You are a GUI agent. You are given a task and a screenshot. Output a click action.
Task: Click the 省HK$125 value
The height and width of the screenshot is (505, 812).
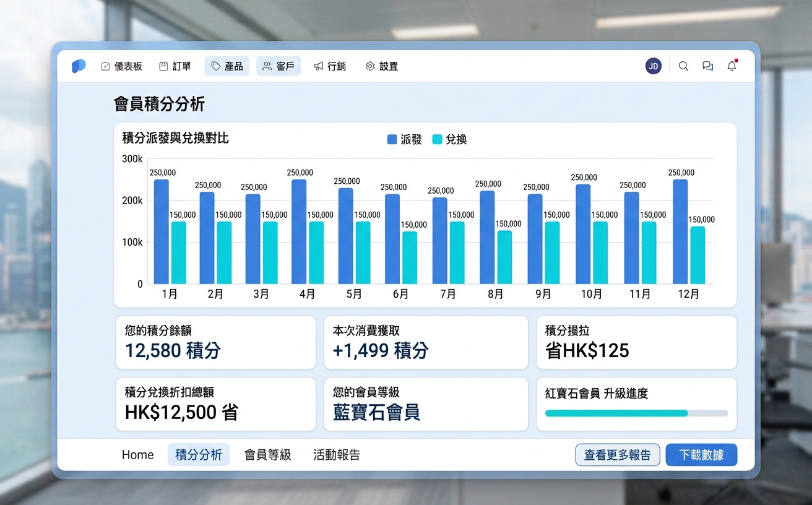click(x=587, y=351)
